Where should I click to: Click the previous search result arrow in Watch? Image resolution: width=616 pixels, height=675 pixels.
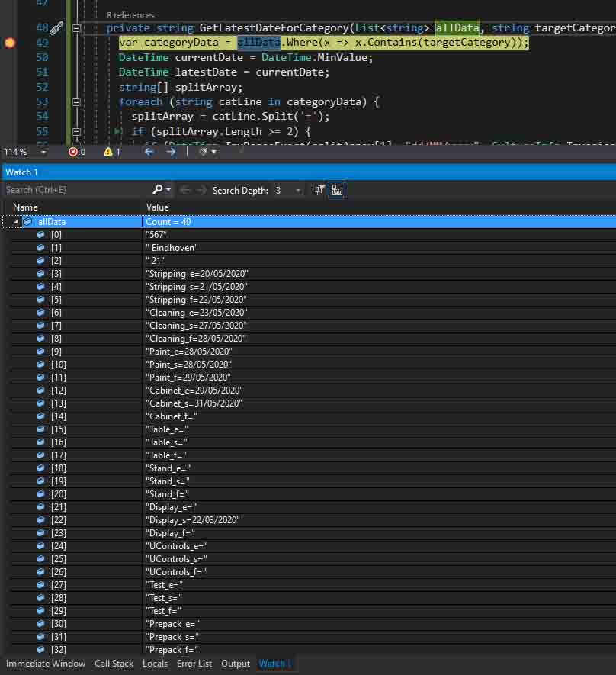[x=185, y=190]
